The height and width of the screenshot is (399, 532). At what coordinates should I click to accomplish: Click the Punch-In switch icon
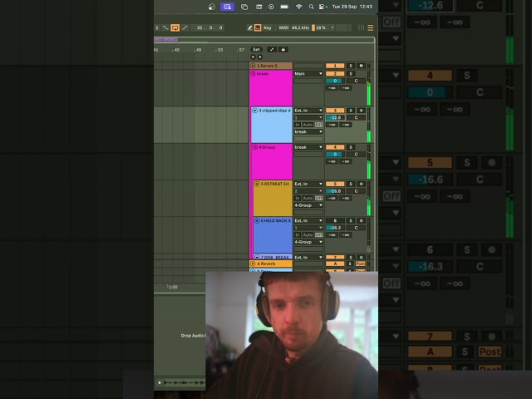click(x=165, y=27)
